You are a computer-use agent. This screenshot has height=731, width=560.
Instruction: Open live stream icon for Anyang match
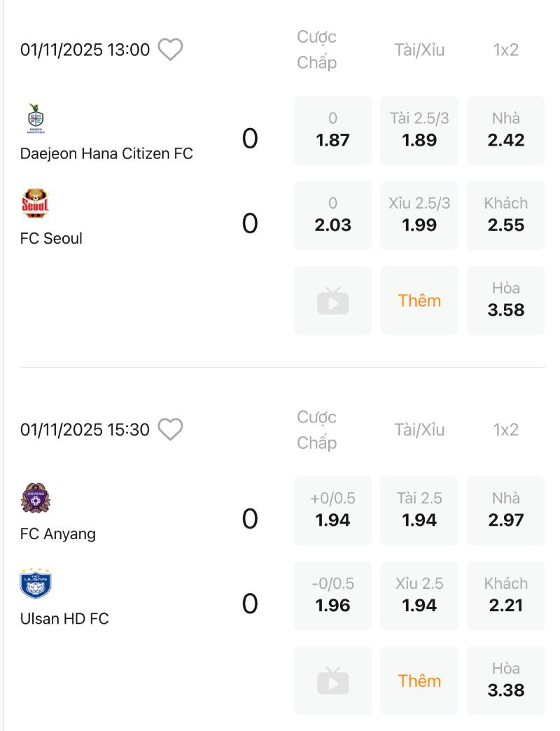pos(332,681)
